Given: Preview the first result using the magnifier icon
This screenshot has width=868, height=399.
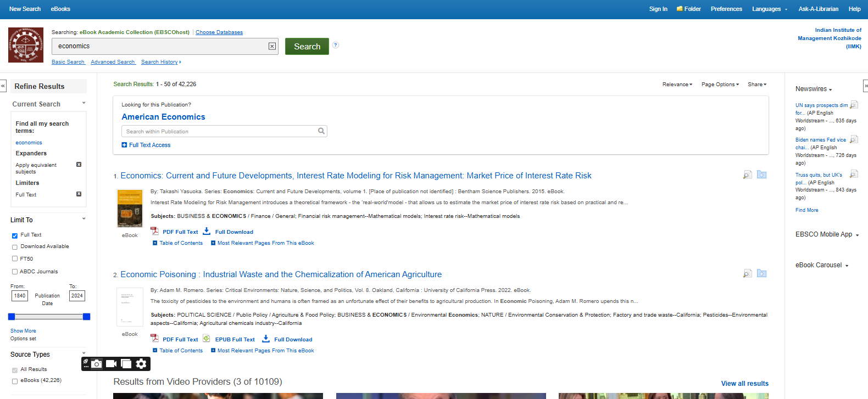Looking at the screenshot, I should click(747, 175).
